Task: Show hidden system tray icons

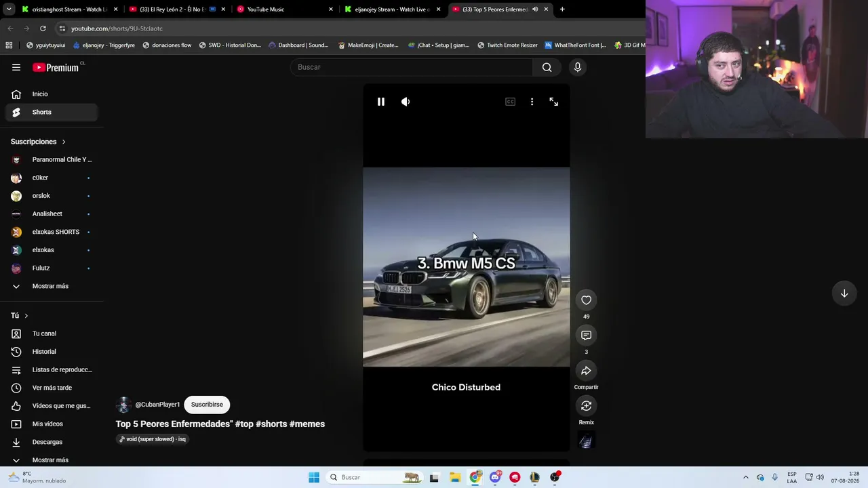Action: [746, 477]
